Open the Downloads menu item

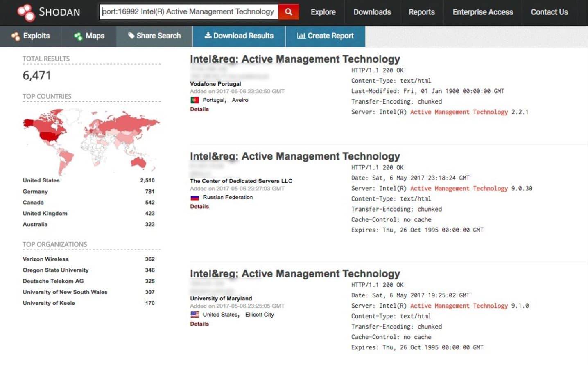click(x=372, y=12)
